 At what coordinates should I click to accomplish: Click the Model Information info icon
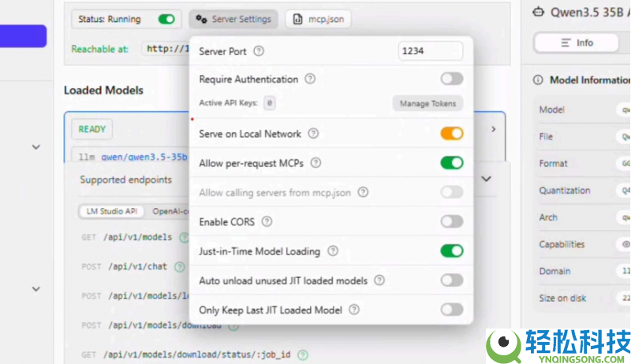coord(538,80)
